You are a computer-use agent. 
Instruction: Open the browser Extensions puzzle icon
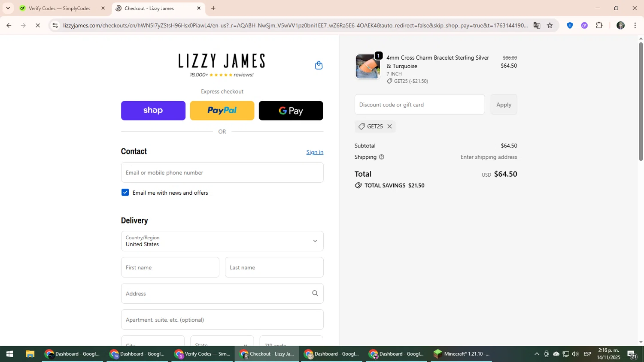tap(599, 25)
